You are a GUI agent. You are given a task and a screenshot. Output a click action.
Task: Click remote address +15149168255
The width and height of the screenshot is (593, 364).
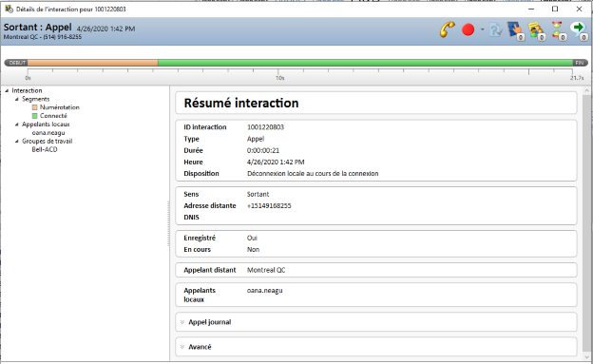point(269,206)
